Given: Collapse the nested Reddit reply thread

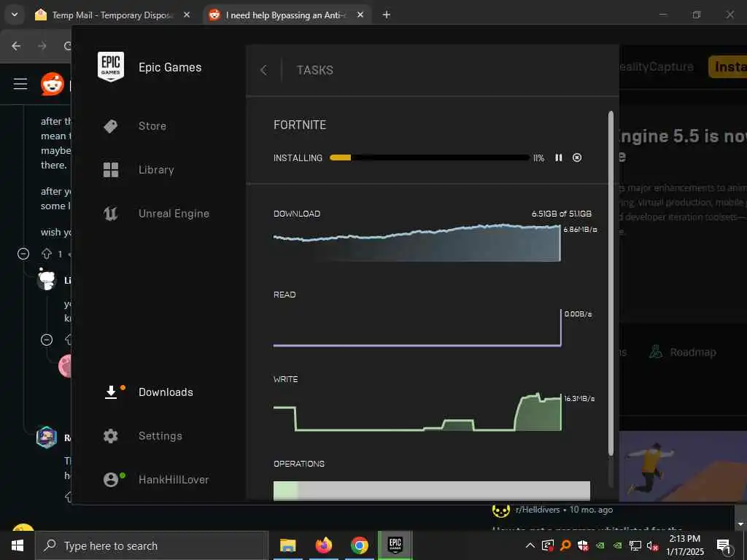Looking at the screenshot, I should [47, 340].
